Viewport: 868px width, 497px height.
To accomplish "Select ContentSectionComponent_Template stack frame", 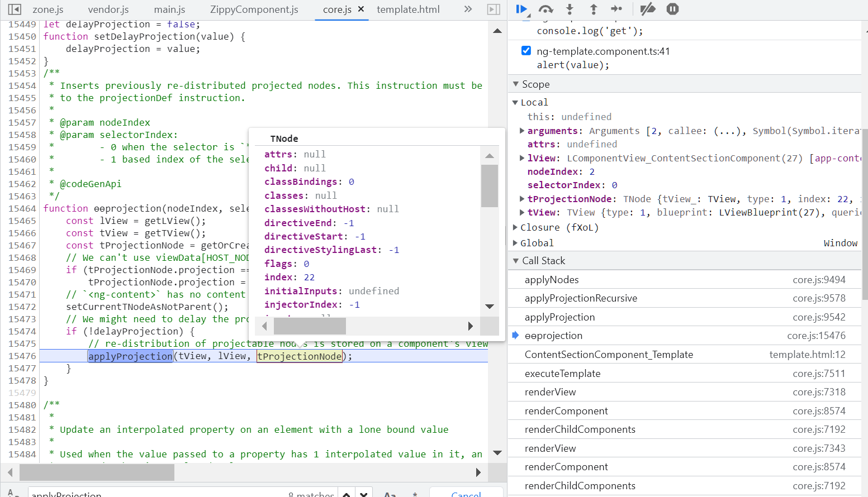I will point(685,355).
